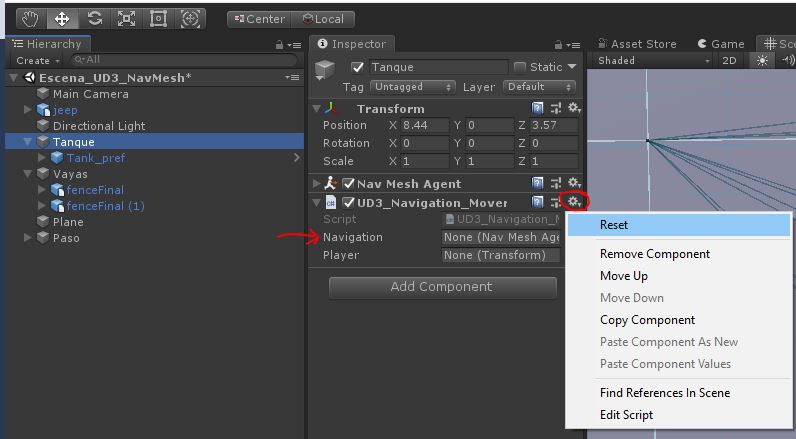The height and width of the screenshot is (439, 796).
Task: Open UD3_Navigation_Mover gear menu
Action: (x=574, y=201)
